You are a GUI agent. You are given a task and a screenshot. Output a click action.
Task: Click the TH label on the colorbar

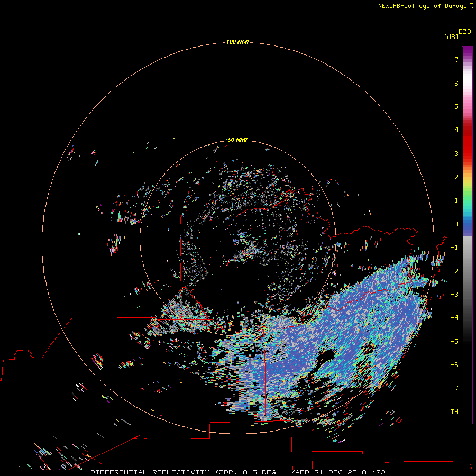pos(454,411)
